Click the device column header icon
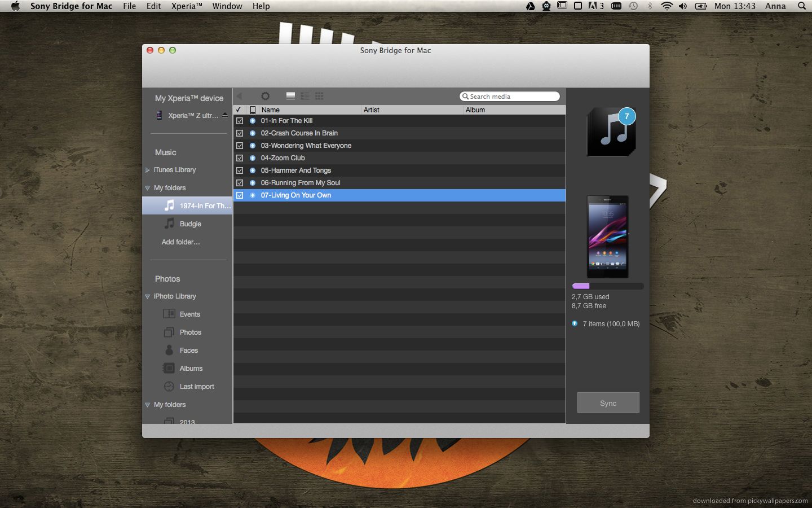Screen dimensions: 812x508 (x=253, y=110)
